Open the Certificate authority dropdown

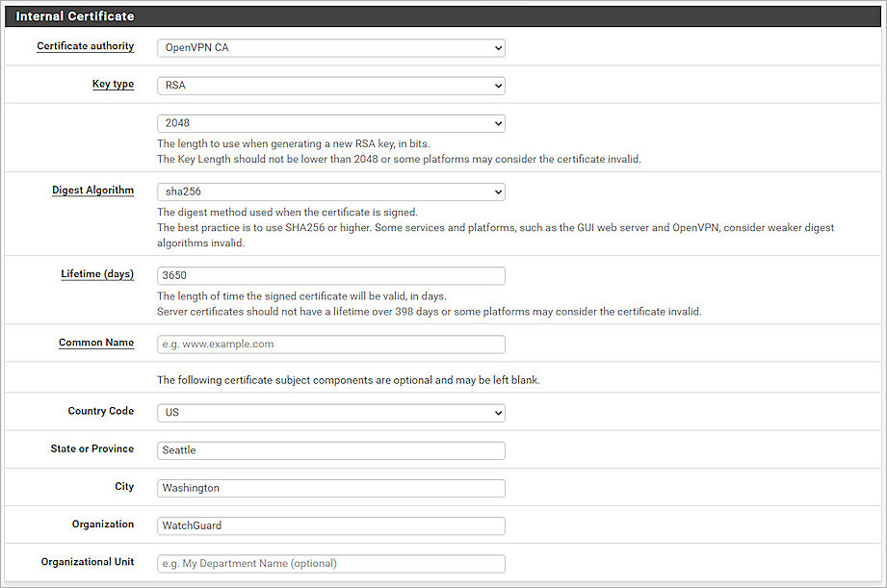click(x=330, y=47)
